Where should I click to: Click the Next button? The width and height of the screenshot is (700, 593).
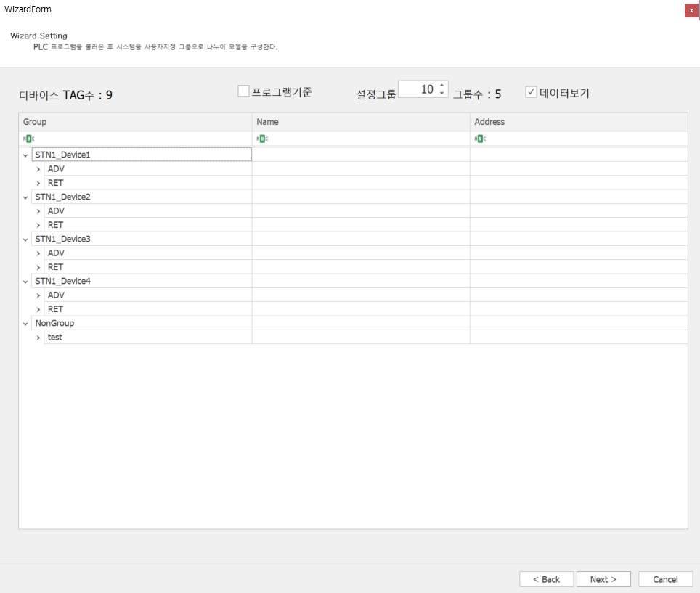point(603,579)
